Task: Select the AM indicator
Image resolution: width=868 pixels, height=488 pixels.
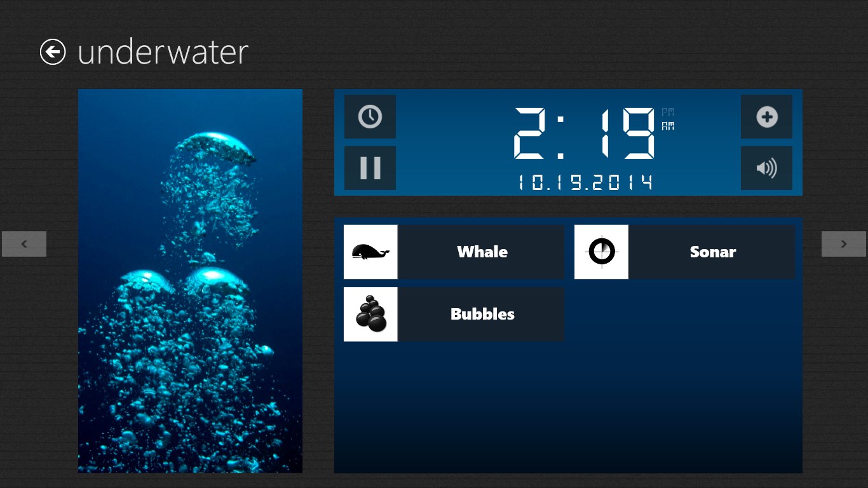Action: click(x=668, y=126)
